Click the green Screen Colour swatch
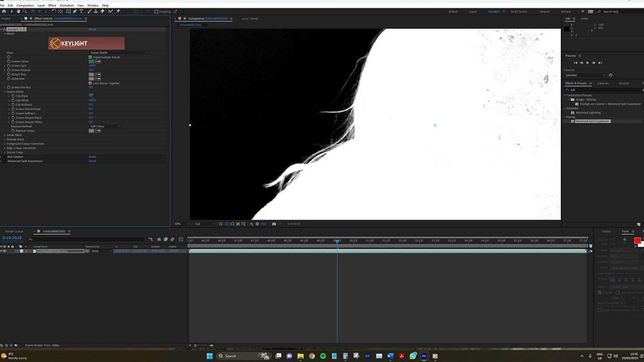The height and width of the screenshot is (362, 644). click(x=91, y=62)
